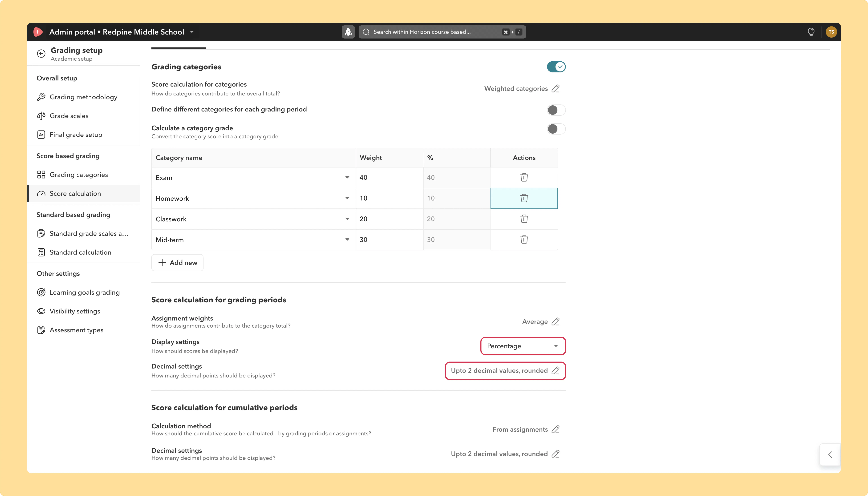Expand the collapsed side panel chevron

[830, 454]
